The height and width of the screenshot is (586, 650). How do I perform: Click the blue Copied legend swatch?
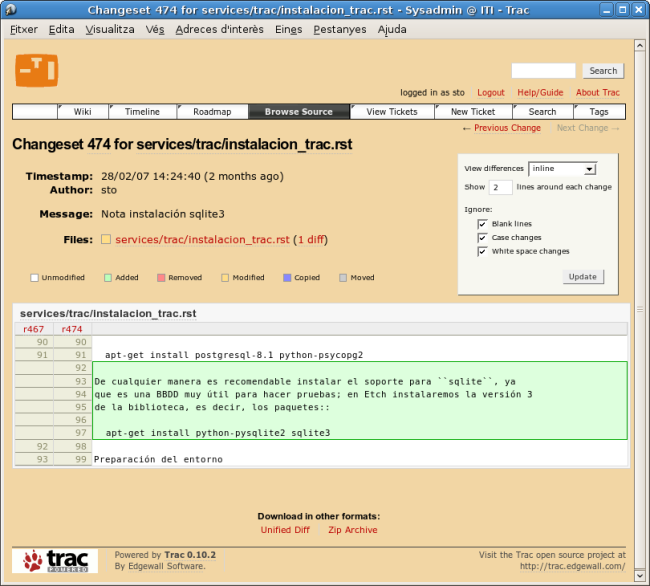click(287, 278)
